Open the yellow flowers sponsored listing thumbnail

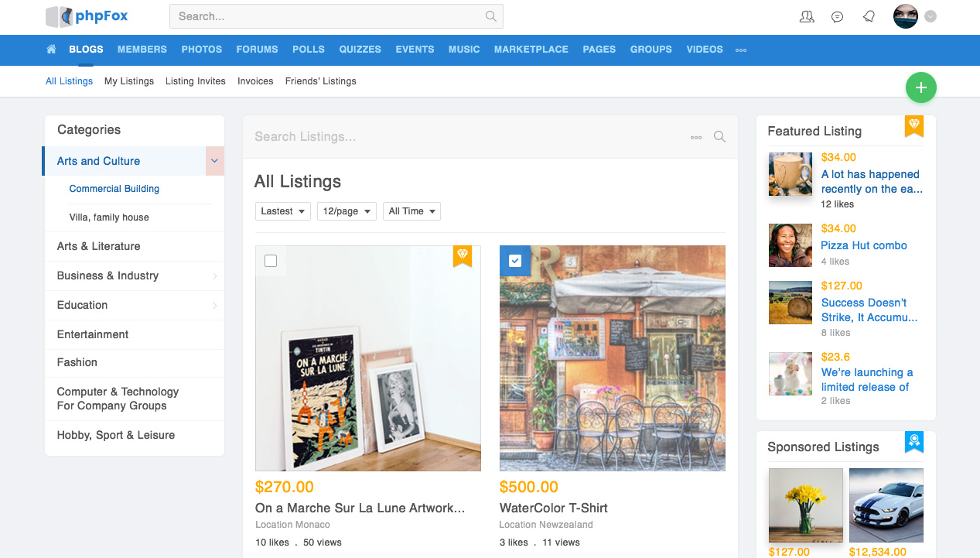click(x=805, y=505)
